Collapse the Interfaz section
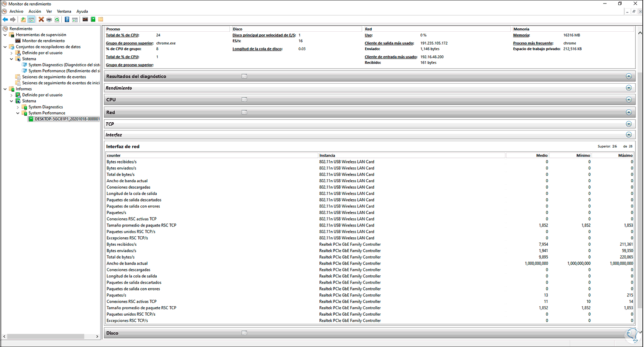Image resolution: width=644 pixels, height=347 pixels. pos(629,135)
